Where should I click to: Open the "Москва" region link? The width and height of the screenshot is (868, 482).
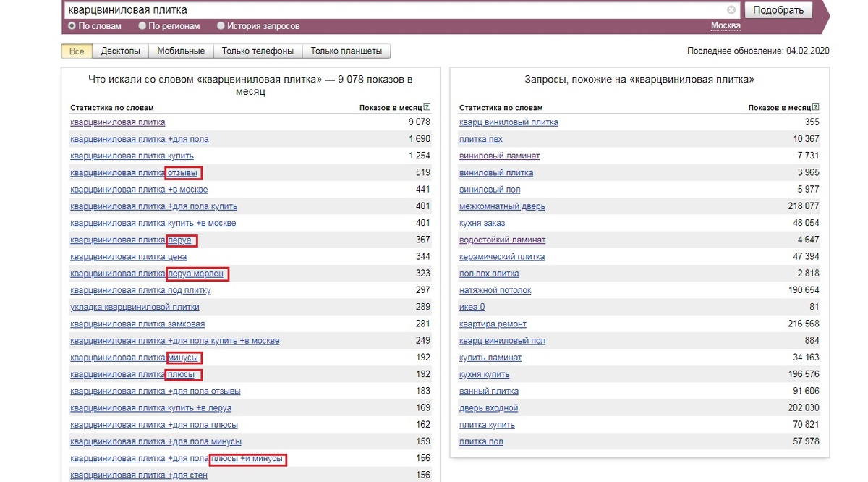click(726, 25)
